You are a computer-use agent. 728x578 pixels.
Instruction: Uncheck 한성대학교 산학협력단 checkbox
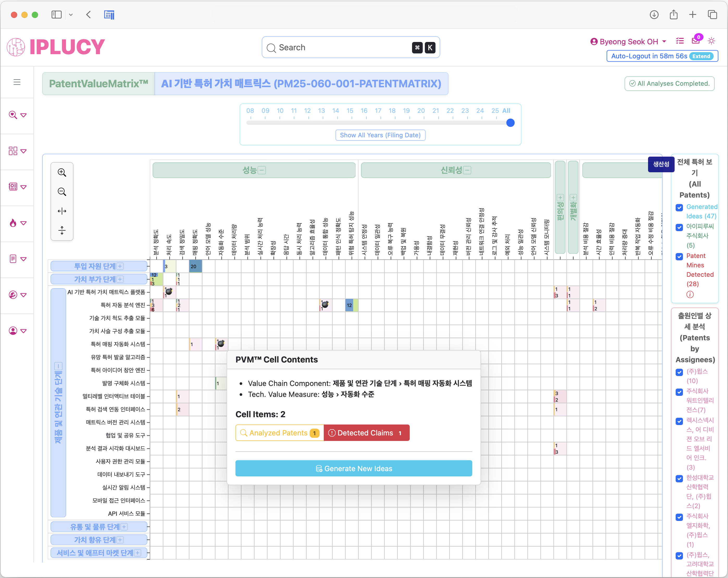click(x=679, y=479)
